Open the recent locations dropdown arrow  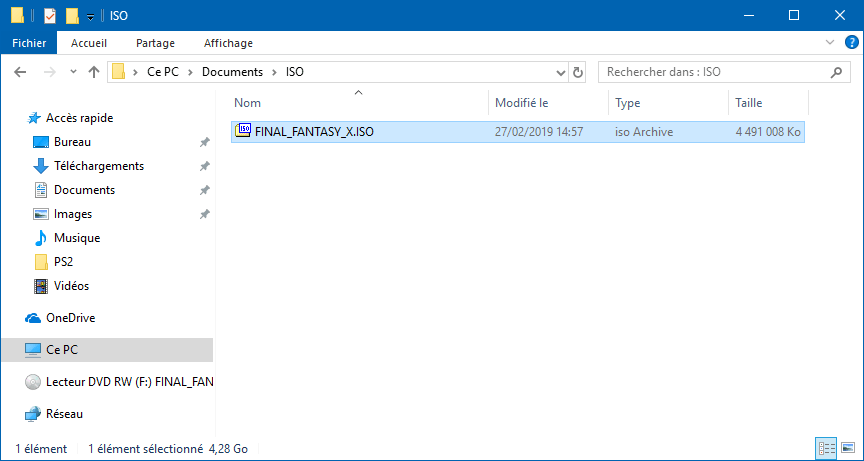click(74, 72)
